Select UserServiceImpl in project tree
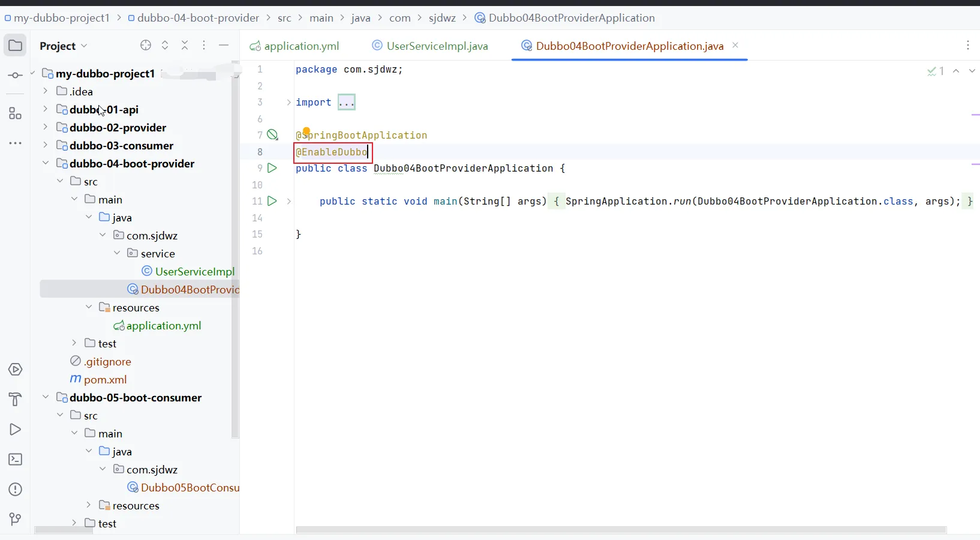 (188, 271)
